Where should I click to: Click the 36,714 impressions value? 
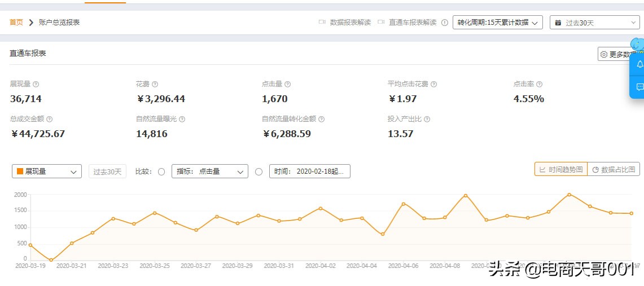pos(26,99)
